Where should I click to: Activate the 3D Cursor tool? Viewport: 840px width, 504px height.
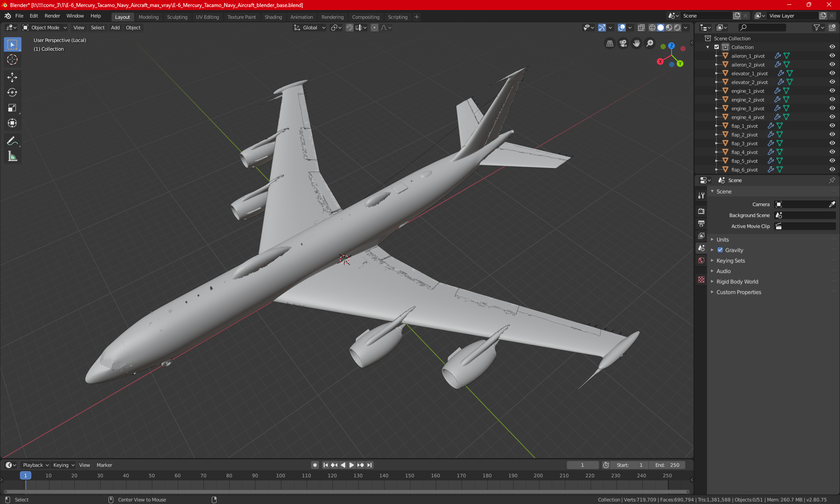point(12,60)
